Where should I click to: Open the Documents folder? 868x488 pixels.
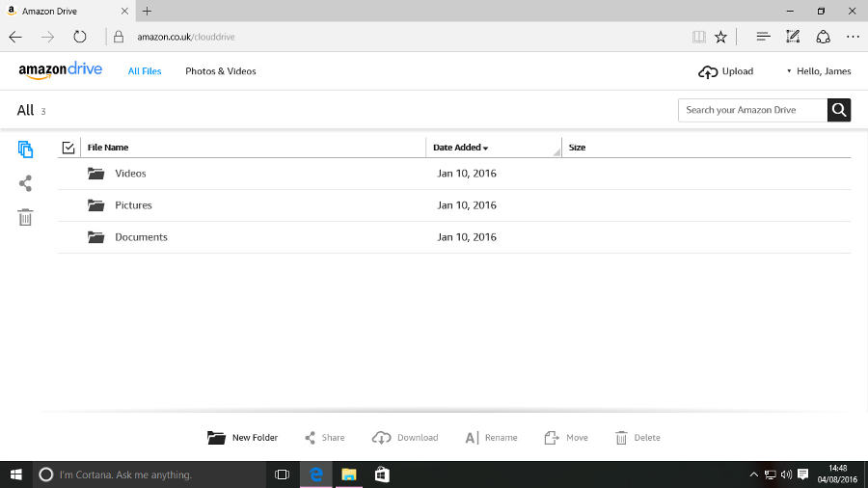pyautogui.click(x=141, y=237)
